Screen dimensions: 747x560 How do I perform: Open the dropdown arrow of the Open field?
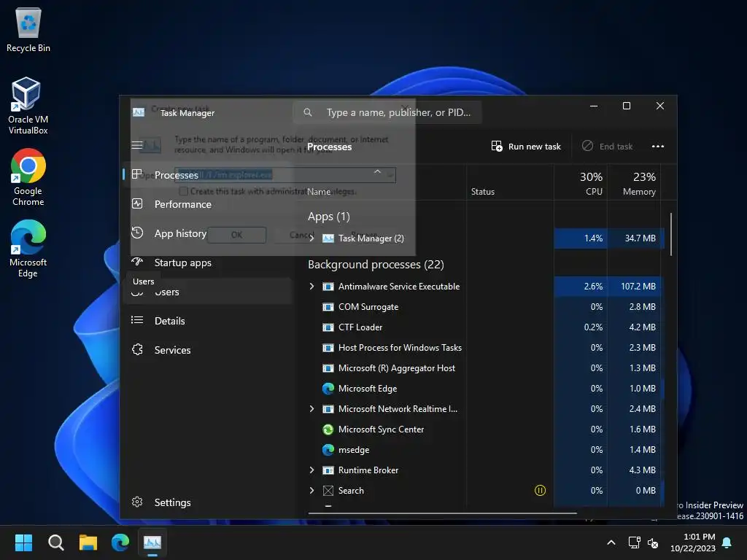[x=390, y=175]
